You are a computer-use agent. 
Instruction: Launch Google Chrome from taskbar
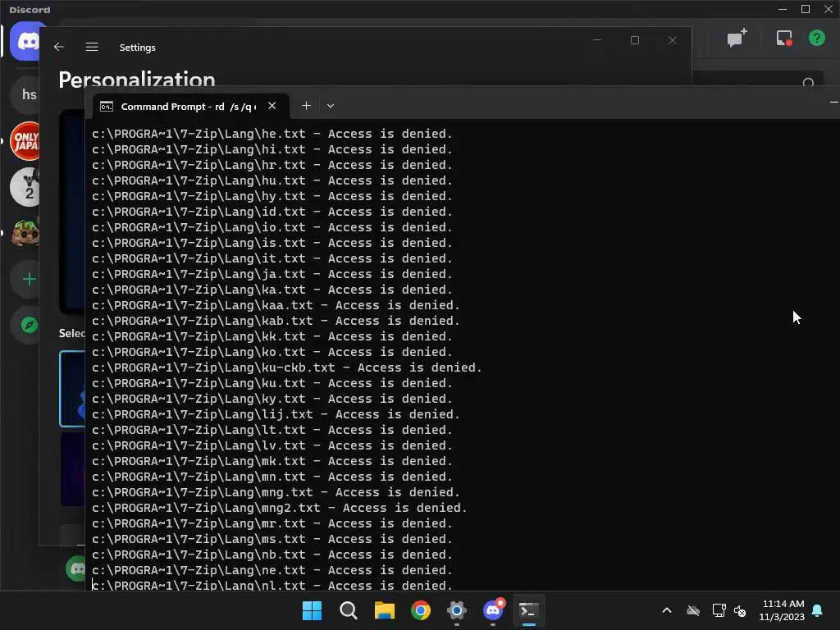(x=421, y=610)
